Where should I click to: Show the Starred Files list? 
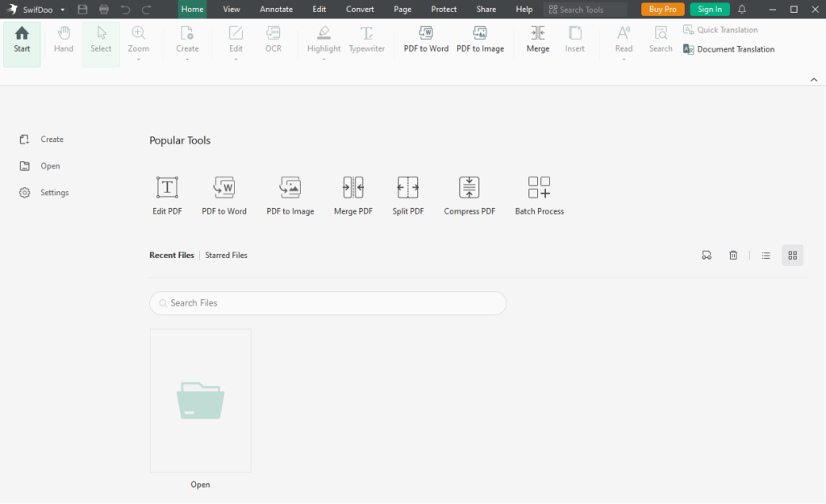[226, 256]
